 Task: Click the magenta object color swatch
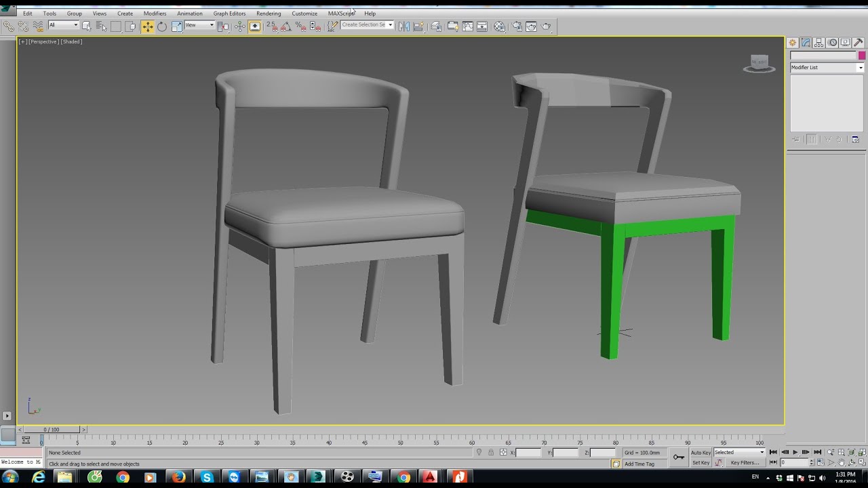(862, 56)
